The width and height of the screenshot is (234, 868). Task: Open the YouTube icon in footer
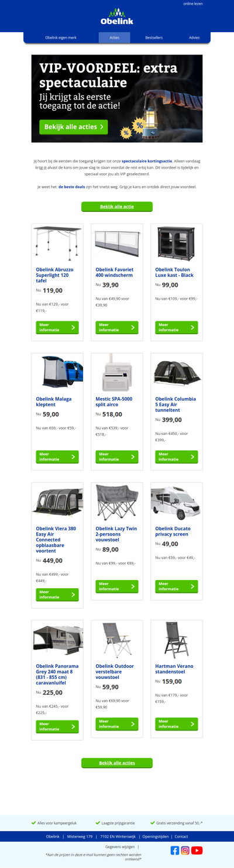[x=197, y=850]
